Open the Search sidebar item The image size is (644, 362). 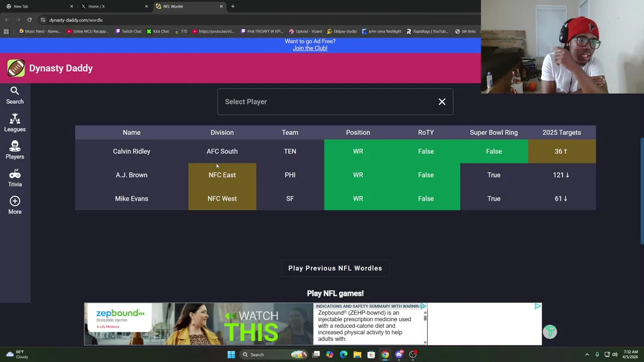[15, 96]
